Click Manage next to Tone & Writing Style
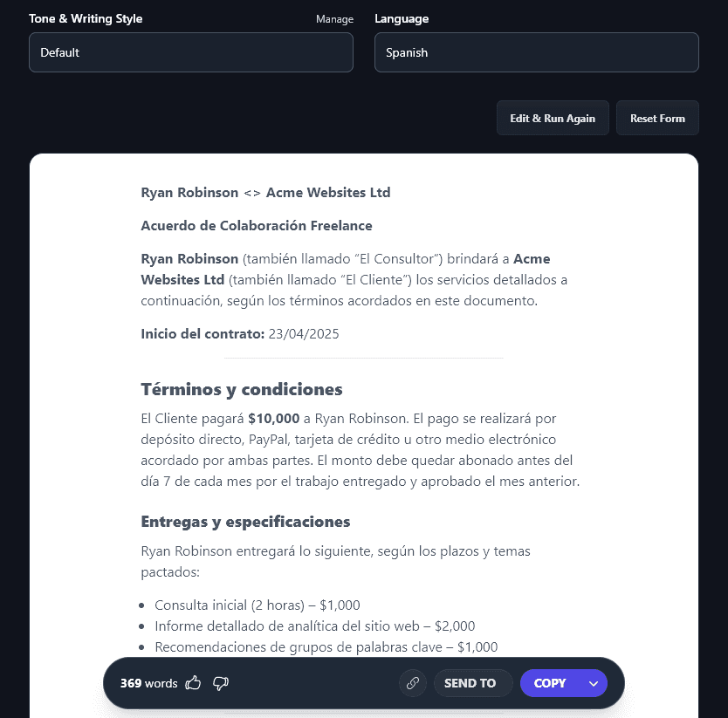Image resolution: width=728 pixels, height=718 pixels. pyautogui.click(x=334, y=18)
